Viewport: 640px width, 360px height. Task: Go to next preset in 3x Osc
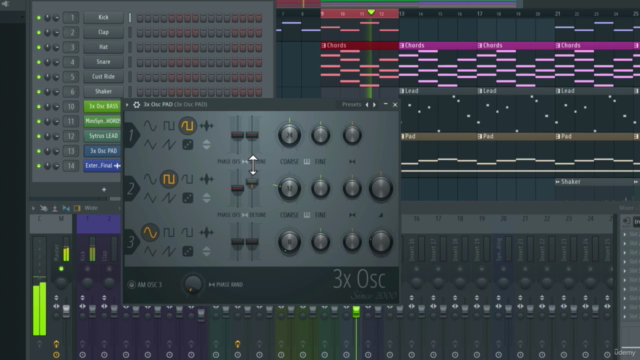click(x=374, y=105)
